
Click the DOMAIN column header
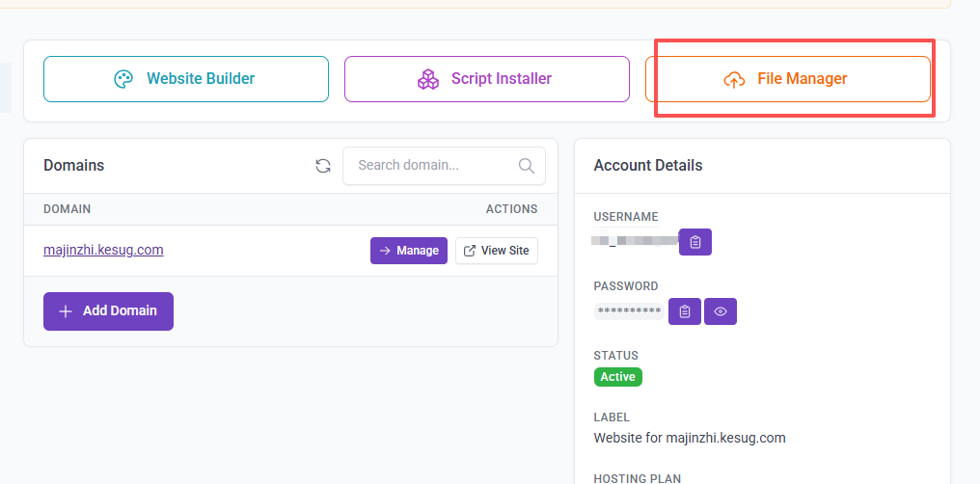click(x=68, y=209)
